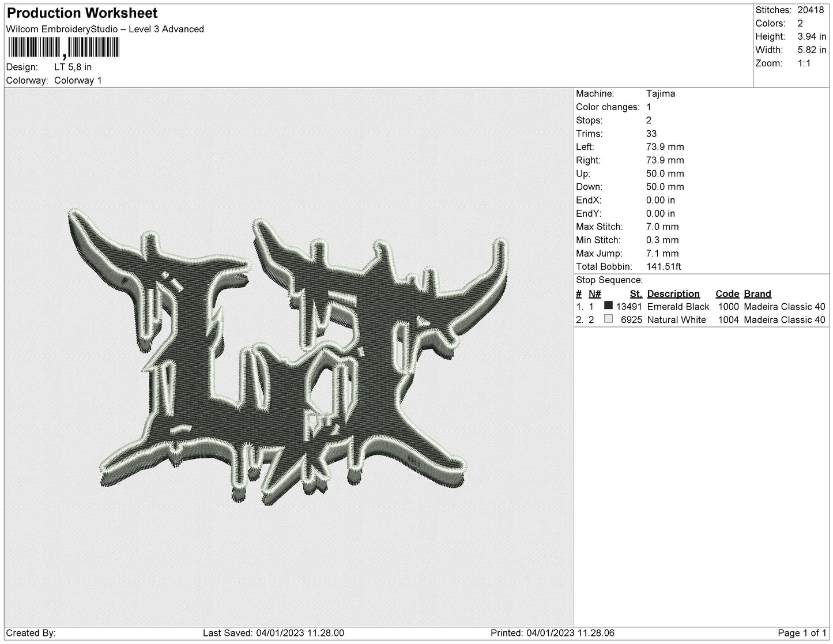
Task: Click the Colors value 2
Action: (800, 23)
